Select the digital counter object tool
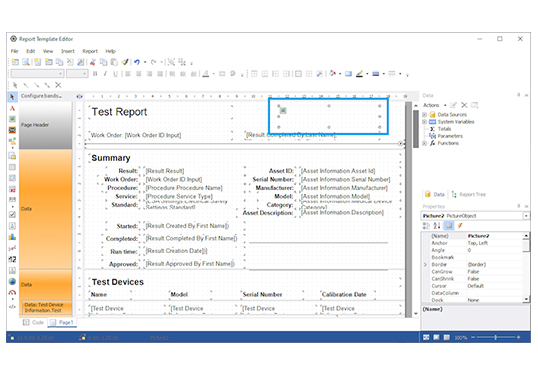Screen dimensions: 538x374 click(12, 259)
